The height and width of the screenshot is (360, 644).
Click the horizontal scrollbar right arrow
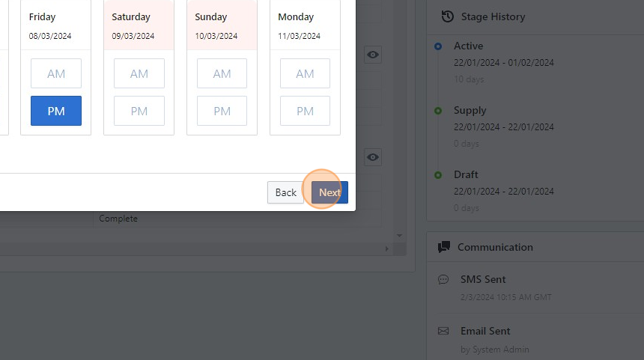388,248
